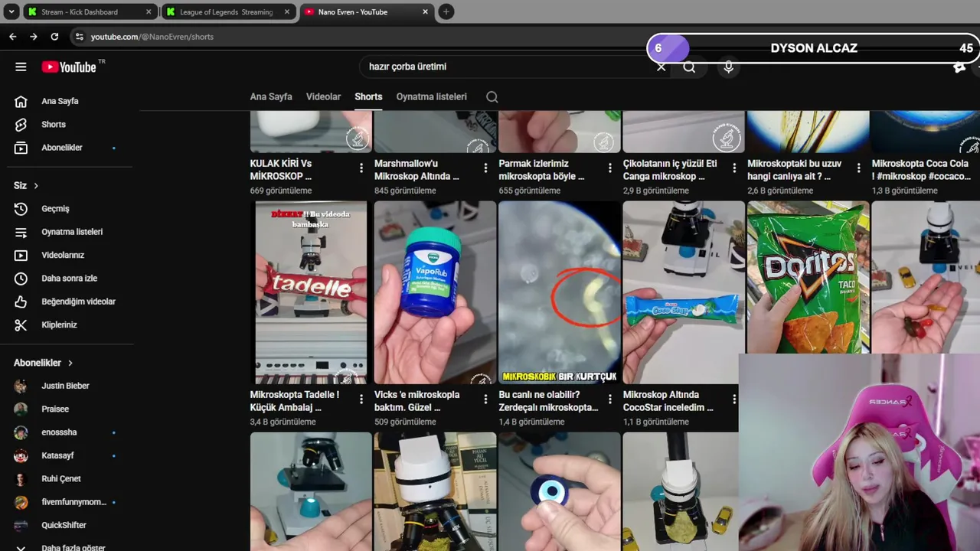Play the Doritos Taco short
Image resolution: width=980 pixels, height=551 pixels.
pos(808,277)
